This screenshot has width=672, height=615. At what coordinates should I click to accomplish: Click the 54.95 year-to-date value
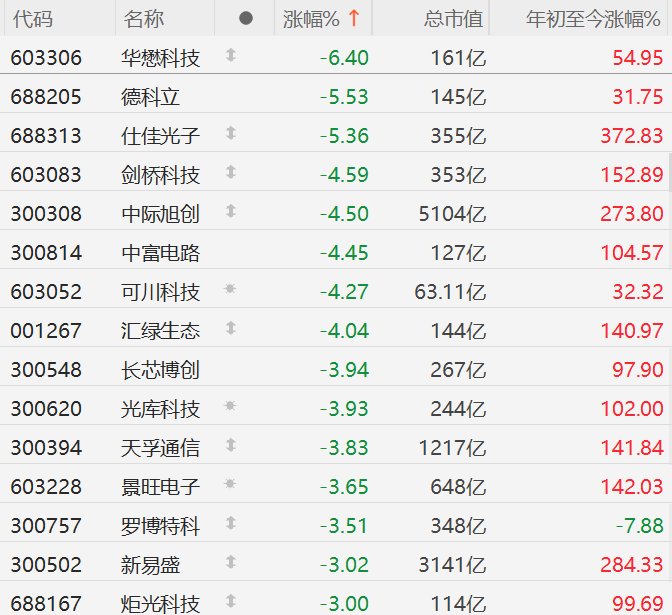[638, 58]
